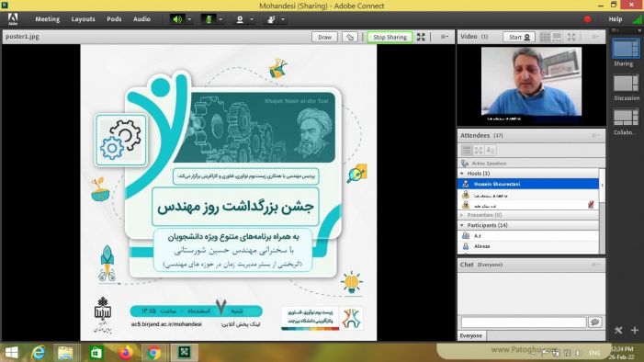The image size is (644, 362).
Task: Open the speaker options dropdown arrow
Action: tap(189, 19)
